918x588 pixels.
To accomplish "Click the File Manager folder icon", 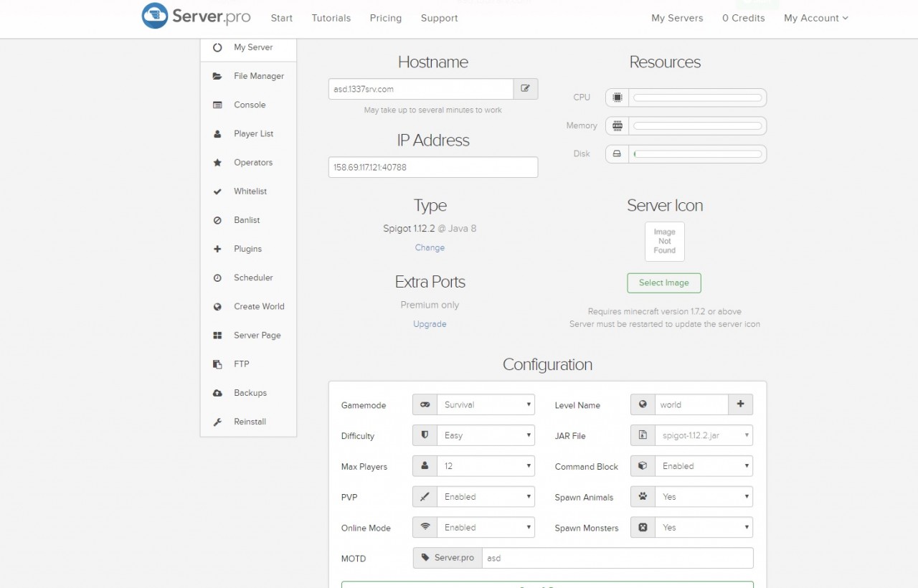I will pyautogui.click(x=217, y=76).
